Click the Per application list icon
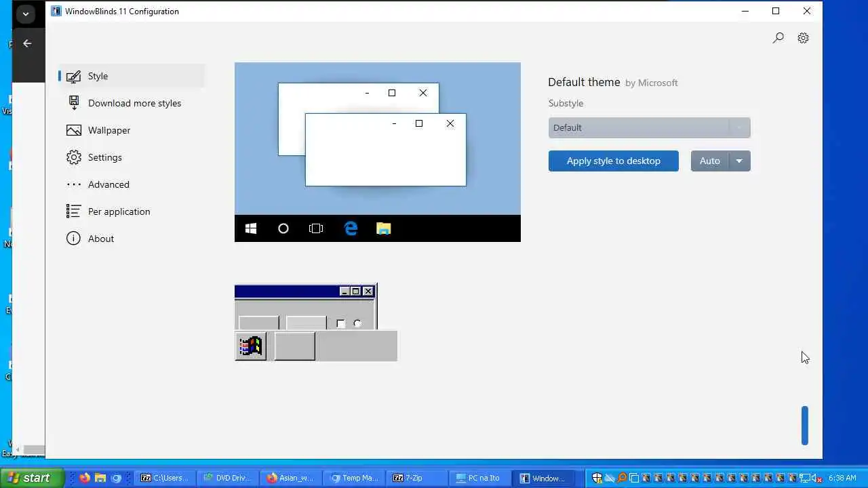Image resolution: width=868 pixels, height=488 pixels. [73, 211]
